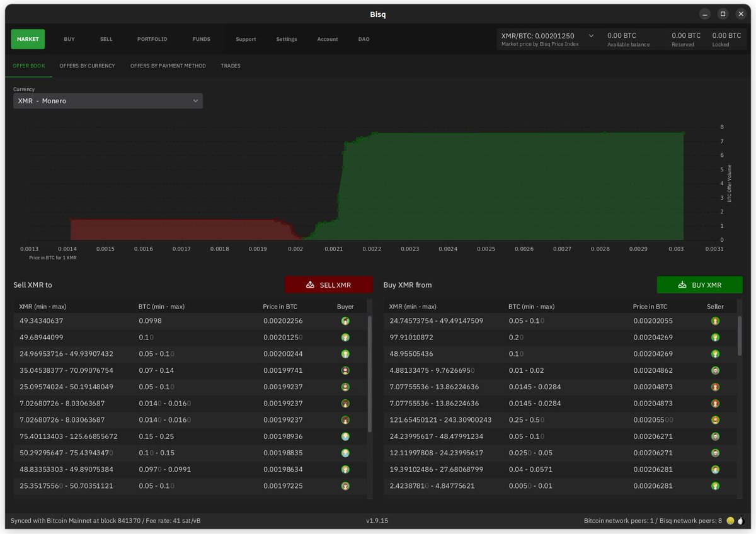The image size is (756, 534).
Task: Click buyer avatar in the 25.09574024 row
Action: [x=345, y=387]
